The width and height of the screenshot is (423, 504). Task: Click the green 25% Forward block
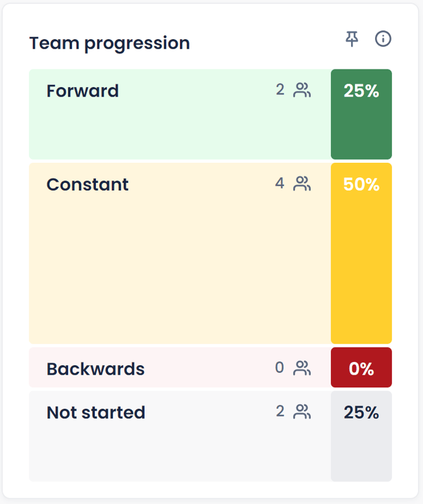tap(361, 114)
